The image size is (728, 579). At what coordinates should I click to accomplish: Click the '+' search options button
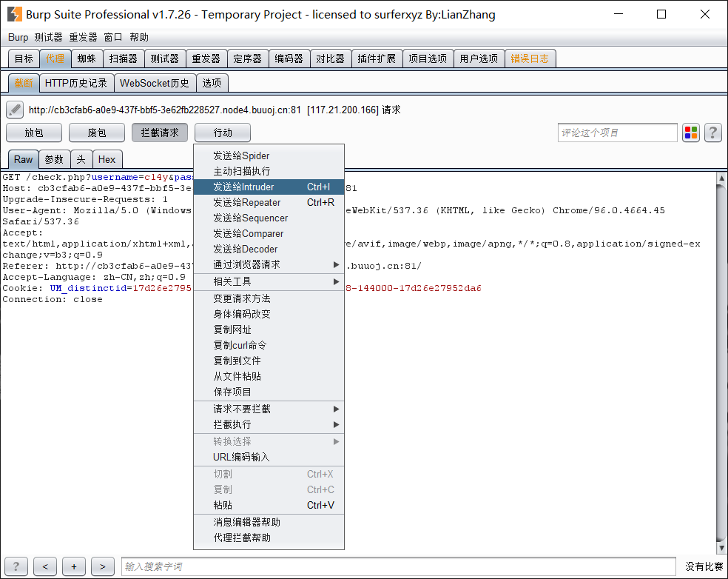pyautogui.click(x=74, y=566)
